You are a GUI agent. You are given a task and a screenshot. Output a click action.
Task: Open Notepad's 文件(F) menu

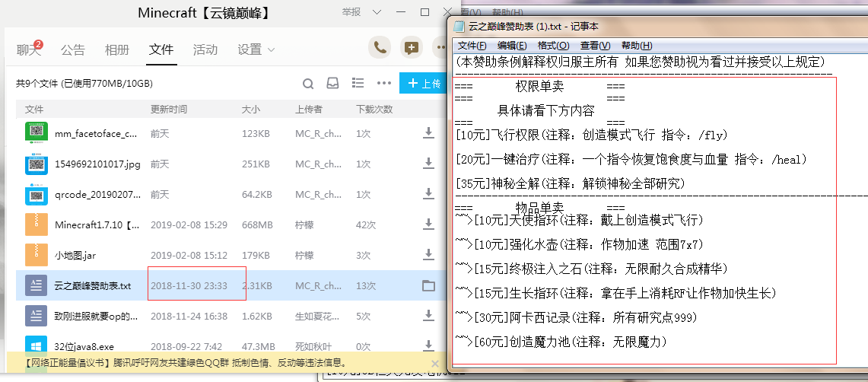click(472, 46)
